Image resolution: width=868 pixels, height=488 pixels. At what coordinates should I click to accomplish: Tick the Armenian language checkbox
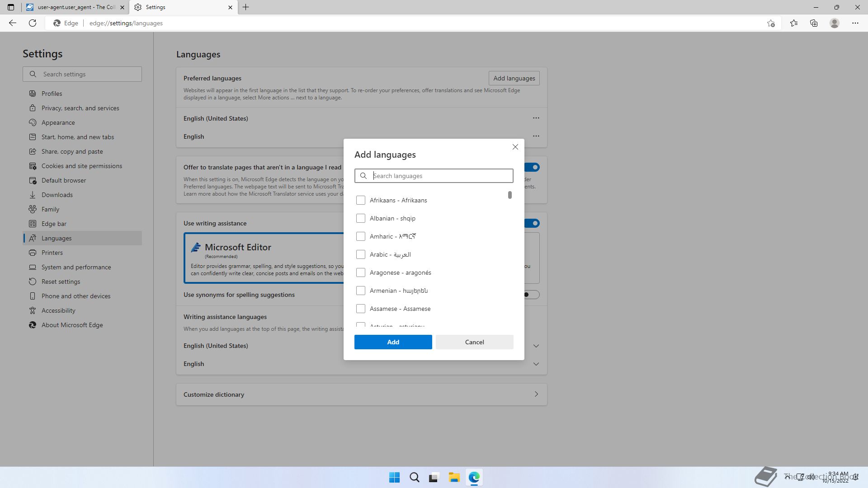[360, 291]
